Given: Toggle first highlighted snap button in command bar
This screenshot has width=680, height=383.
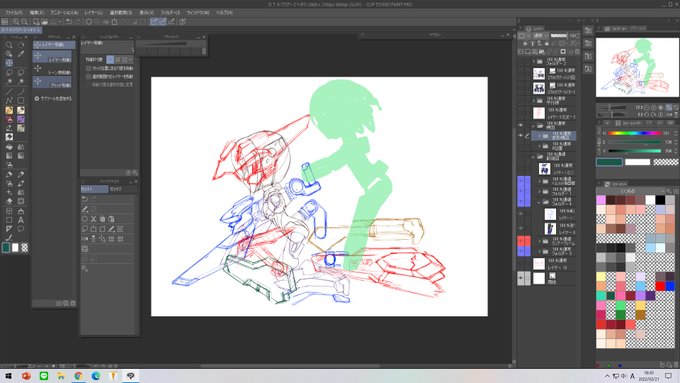Looking at the screenshot, I should point(154,22).
